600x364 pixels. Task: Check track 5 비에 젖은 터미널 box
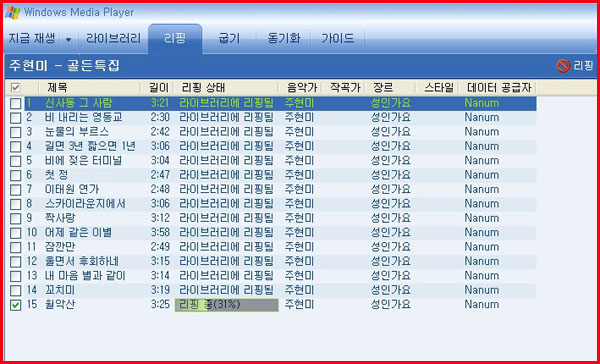tap(15, 161)
